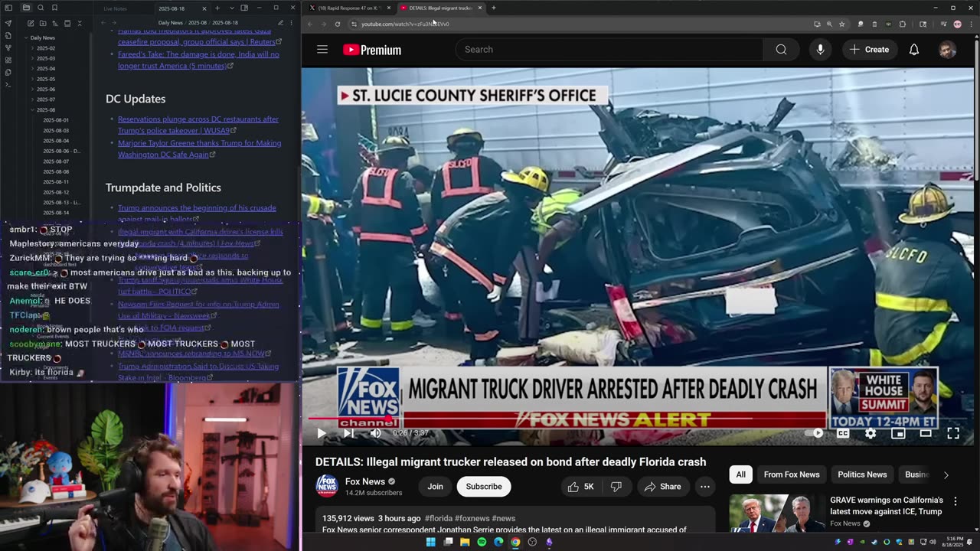Image resolution: width=980 pixels, height=551 pixels.
Task: Expand the 2025-06 folder
Action: (x=46, y=90)
